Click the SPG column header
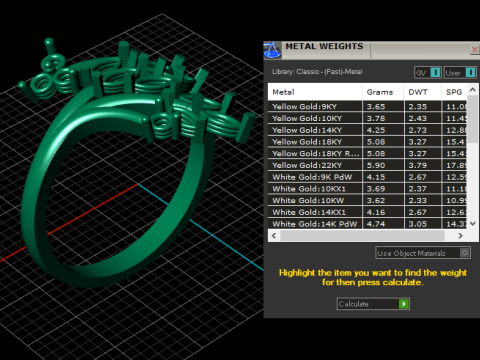 (x=454, y=92)
